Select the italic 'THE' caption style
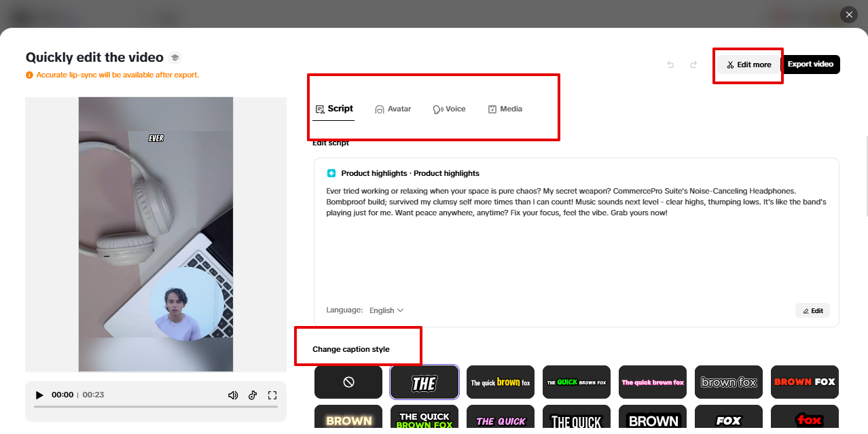This screenshot has height=434, width=868. coord(424,382)
